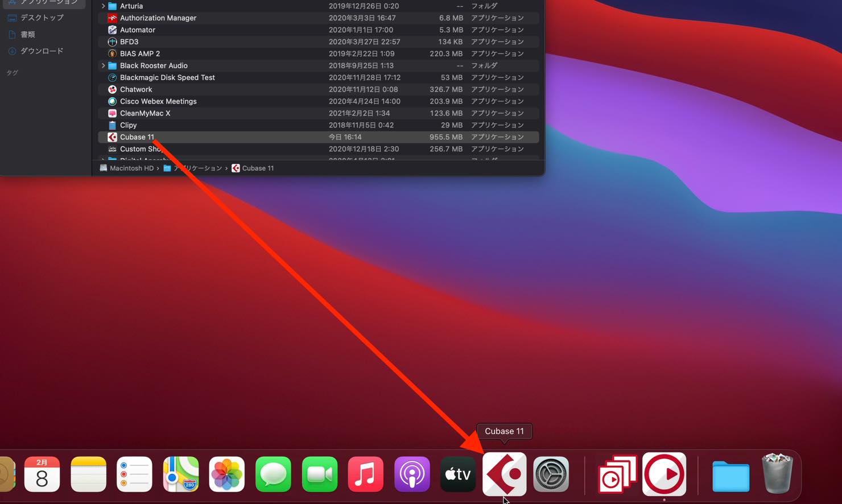Select the Chatwork row
The width and height of the screenshot is (842, 504).
pyautogui.click(x=318, y=89)
